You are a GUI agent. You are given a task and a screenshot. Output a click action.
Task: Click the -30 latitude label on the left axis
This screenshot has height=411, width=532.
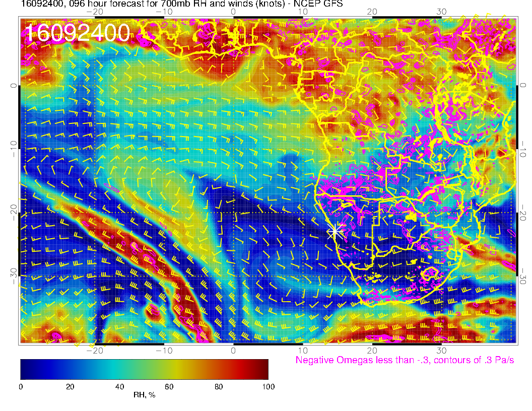click(x=14, y=276)
